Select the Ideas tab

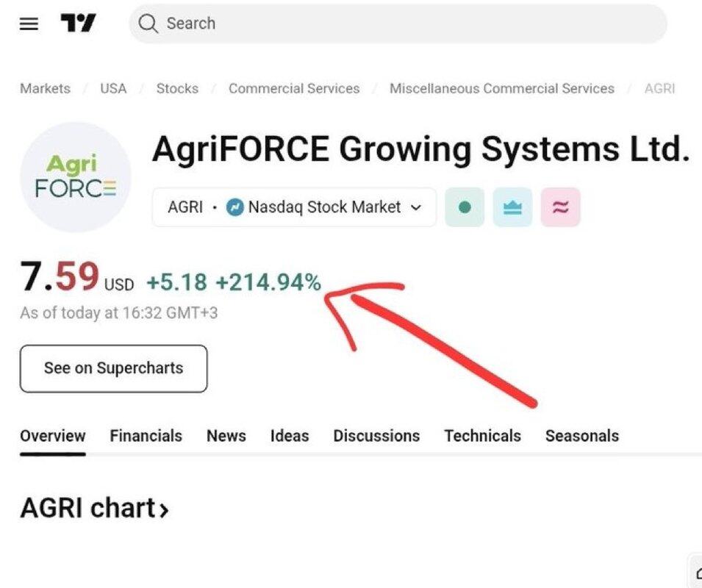[x=290, y=435]
